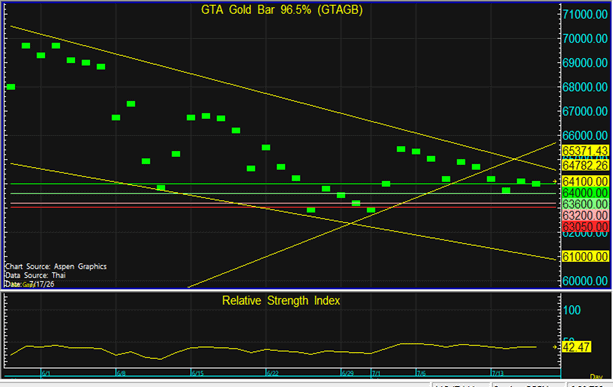Click the small arrow beside 64100.00 label

[x=555, y=181]
